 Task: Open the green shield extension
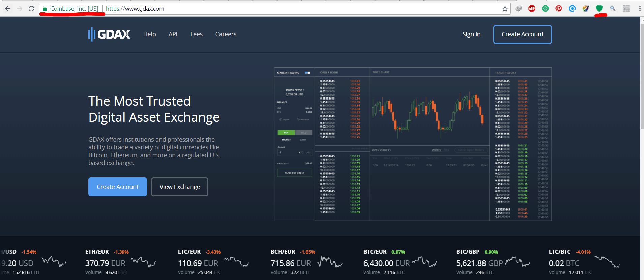point(599,9)
